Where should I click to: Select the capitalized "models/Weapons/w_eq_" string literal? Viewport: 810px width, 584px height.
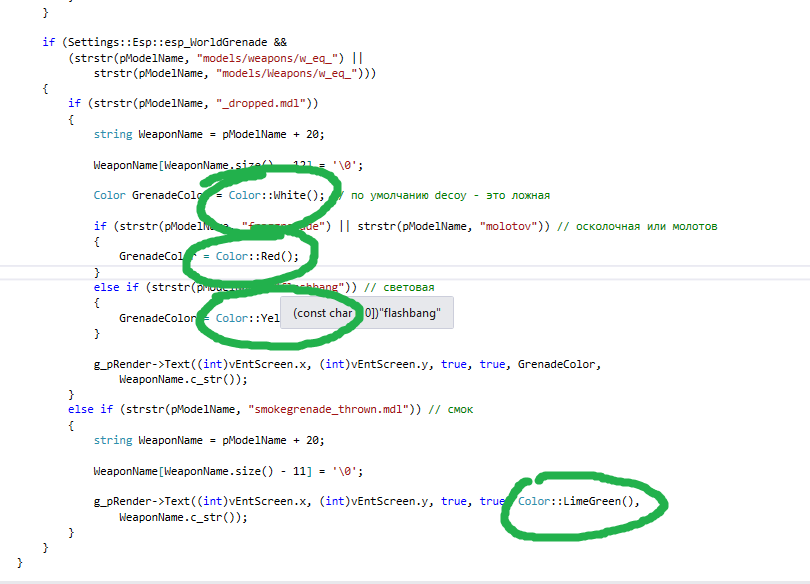[286, 73]
